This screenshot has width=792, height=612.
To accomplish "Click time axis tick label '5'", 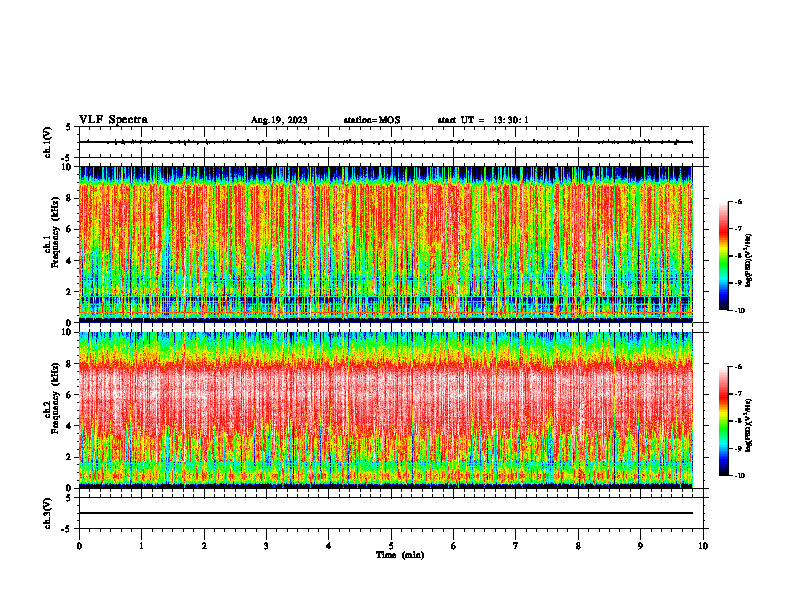I will coord(391,546).
